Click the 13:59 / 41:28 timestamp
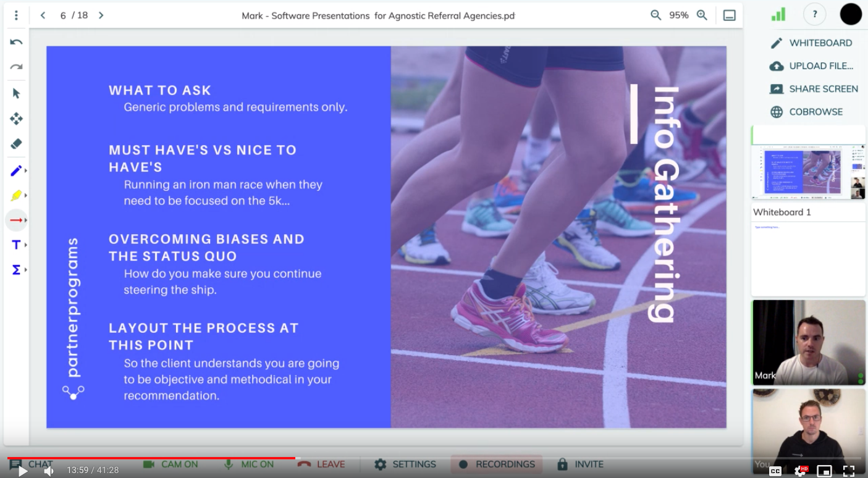Screen dimensions: 868x478 93,471
